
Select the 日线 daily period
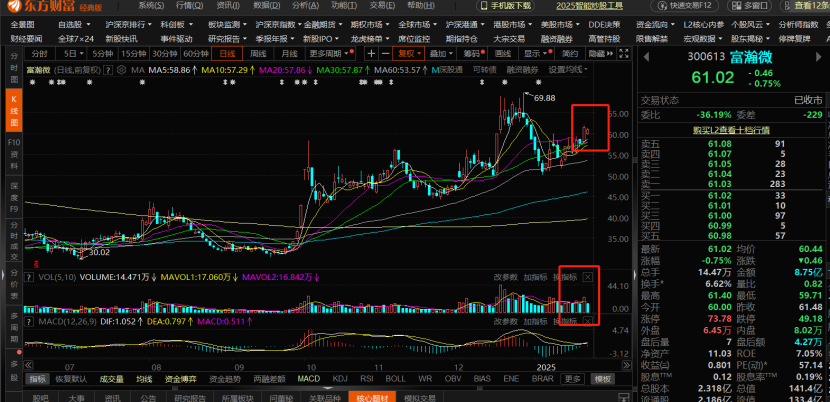[x=227, y=53]
